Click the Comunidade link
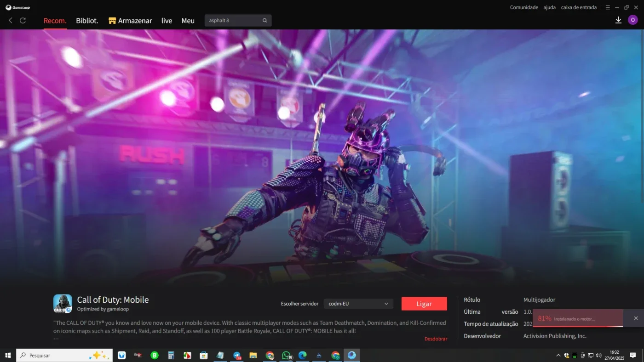 click(524, 7)
